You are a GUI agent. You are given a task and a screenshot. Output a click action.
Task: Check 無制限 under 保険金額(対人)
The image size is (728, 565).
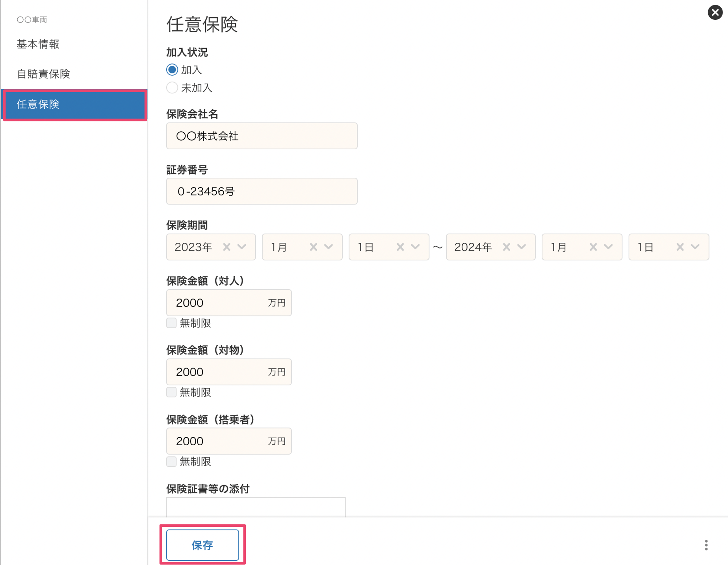pyautogui.click(x=171, y=323)
